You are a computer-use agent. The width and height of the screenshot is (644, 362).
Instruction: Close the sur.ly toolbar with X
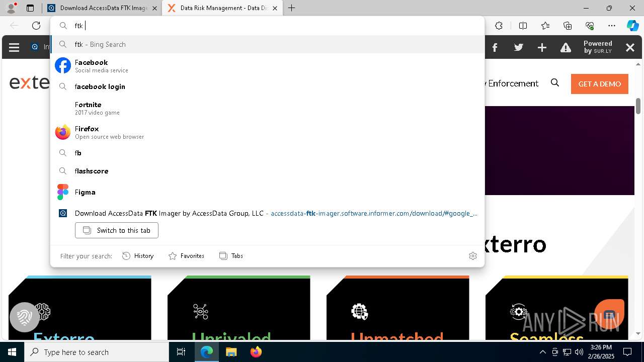point(630,47)
